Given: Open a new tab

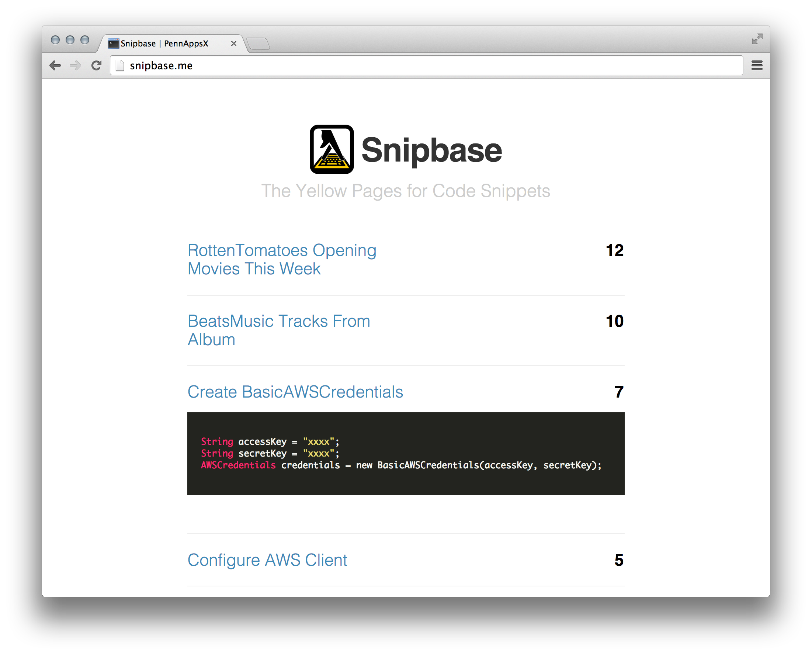Looking at the screenshot, I should tap(258, 44).
